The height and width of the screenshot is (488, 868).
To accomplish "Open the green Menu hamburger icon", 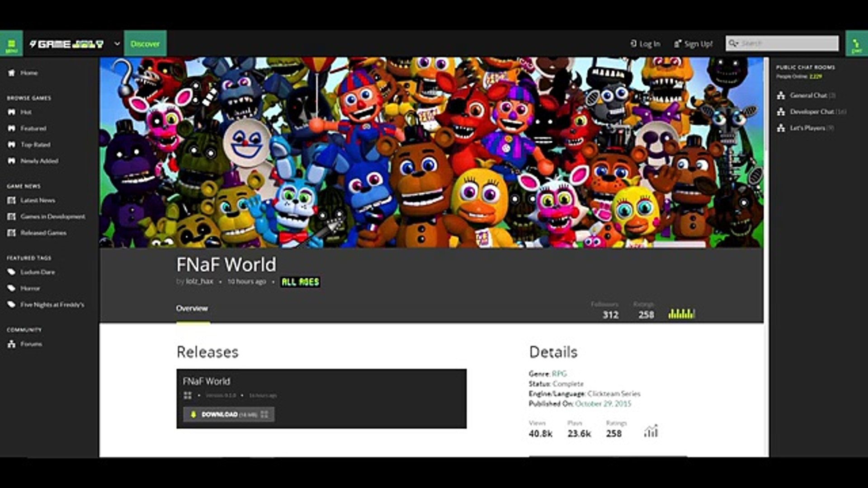I will (11, 43).
